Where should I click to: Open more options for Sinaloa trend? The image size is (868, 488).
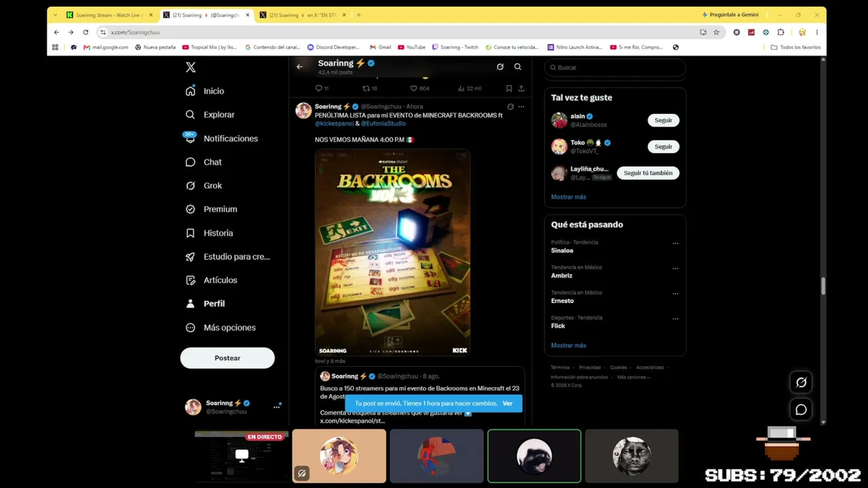click(x=675, y=243)
